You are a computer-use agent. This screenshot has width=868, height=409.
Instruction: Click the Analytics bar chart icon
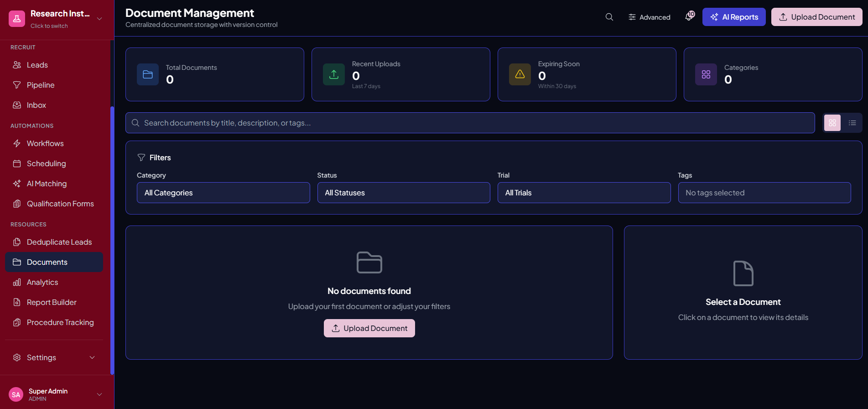point(17,282)
